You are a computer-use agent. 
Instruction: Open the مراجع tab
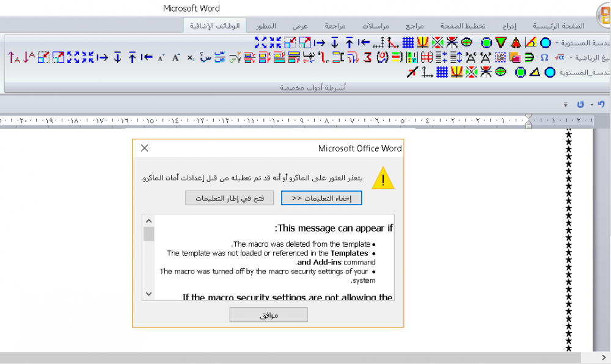pos(415,26)
